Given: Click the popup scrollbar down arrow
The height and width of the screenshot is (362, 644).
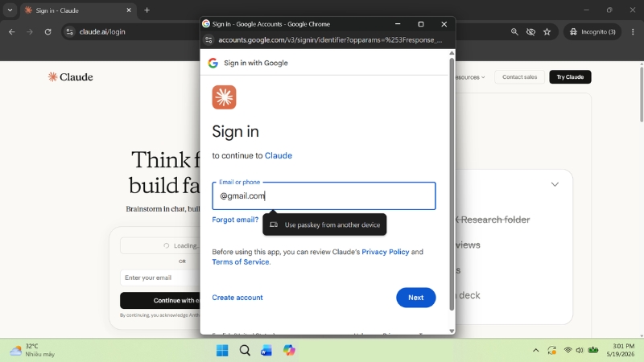Looking at the screenshot, I should pyautogui.click(x=452, y=331).
